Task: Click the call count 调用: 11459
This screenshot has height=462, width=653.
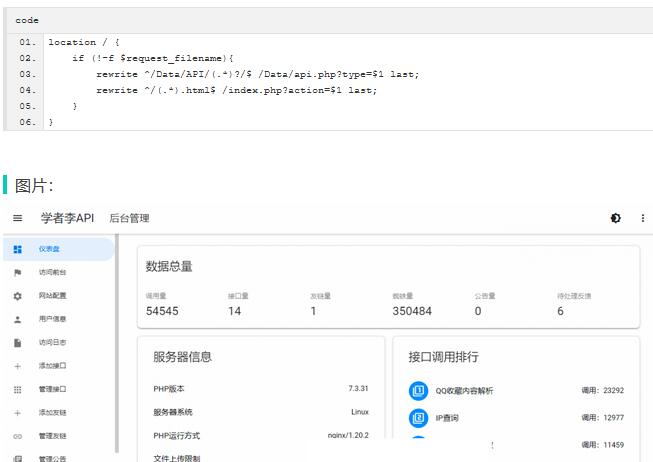Action: [x=603, y=445]
